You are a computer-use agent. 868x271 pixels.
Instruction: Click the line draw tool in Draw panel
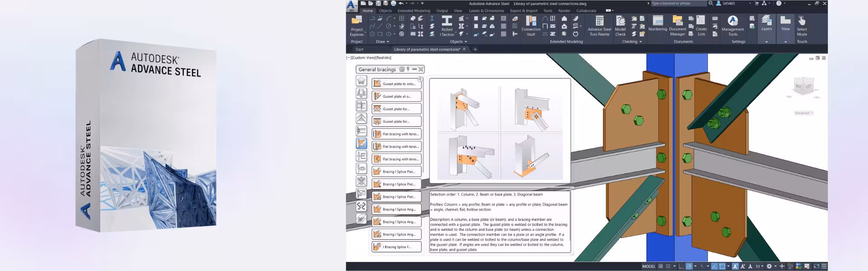tap(380, 26)
